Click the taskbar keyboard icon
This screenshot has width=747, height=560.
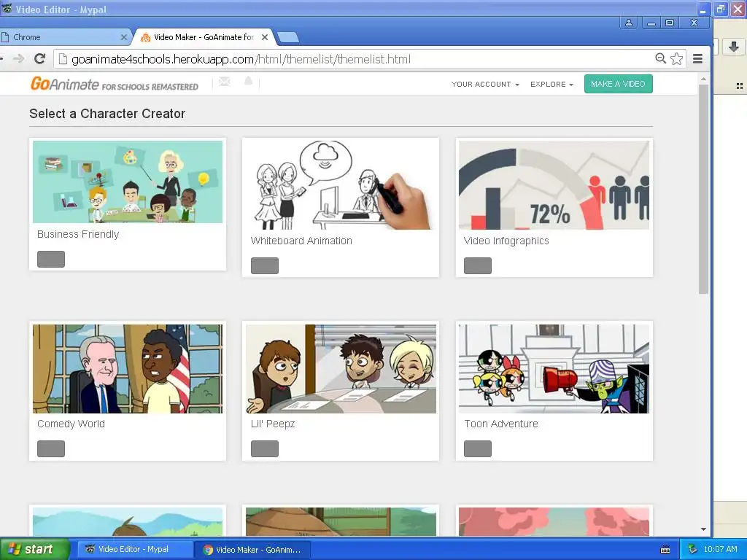tap(665, 550)
